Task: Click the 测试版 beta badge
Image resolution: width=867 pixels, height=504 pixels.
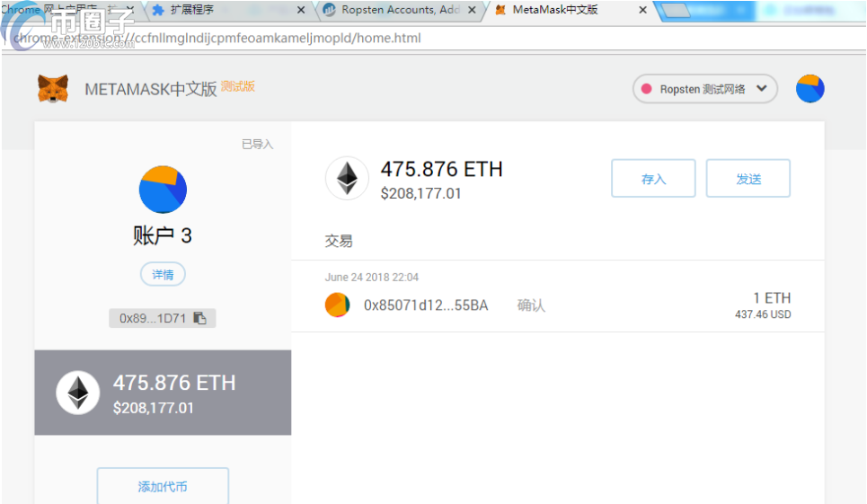Action: [x=238, y=86]
